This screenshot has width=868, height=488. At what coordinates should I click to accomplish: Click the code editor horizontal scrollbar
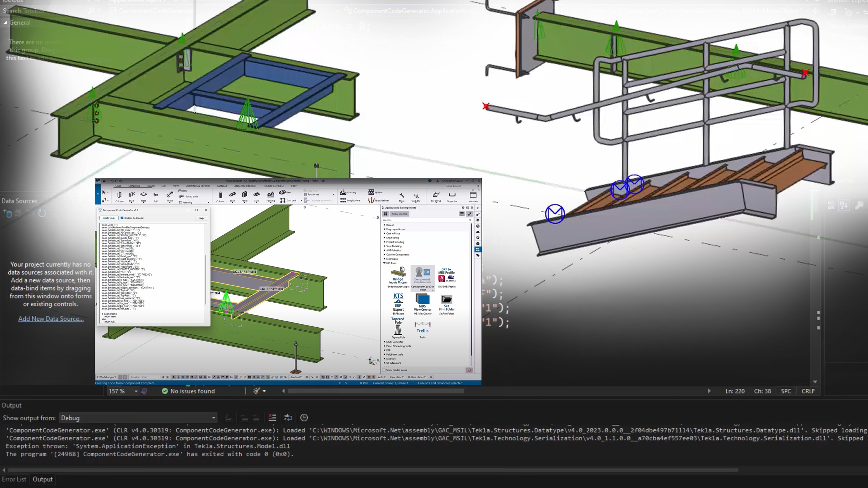tap(376, 391)
